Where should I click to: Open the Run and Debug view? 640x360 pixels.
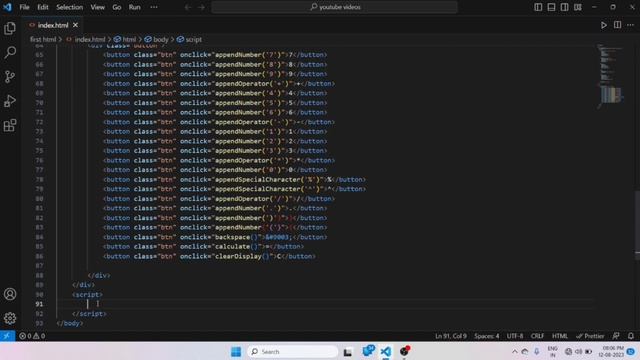[10, 101]
